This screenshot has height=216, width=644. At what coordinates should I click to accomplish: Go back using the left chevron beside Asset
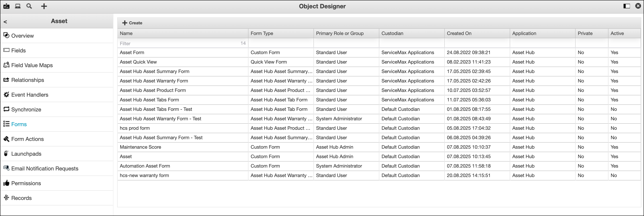(x=5, y=22)
